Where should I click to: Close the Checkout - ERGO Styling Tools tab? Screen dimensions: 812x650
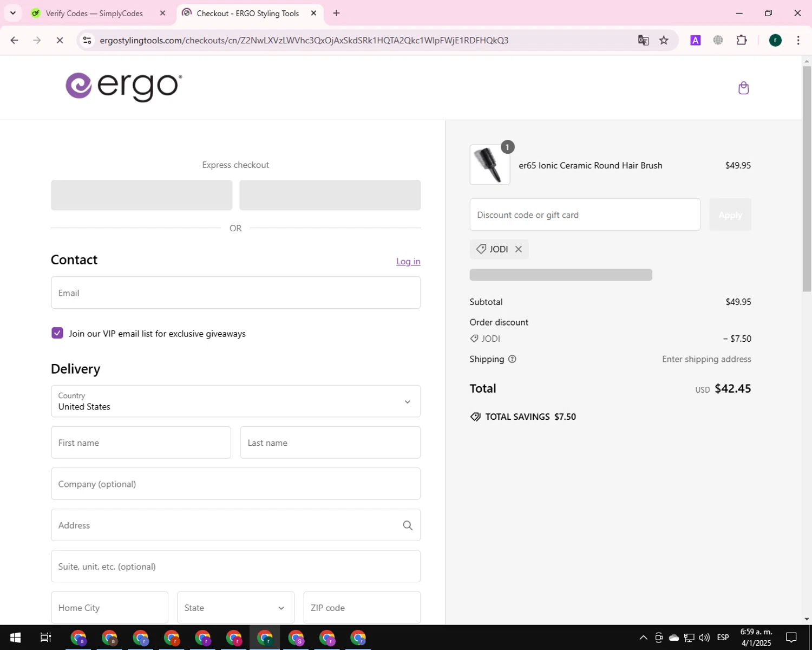[x=313, y=13]
